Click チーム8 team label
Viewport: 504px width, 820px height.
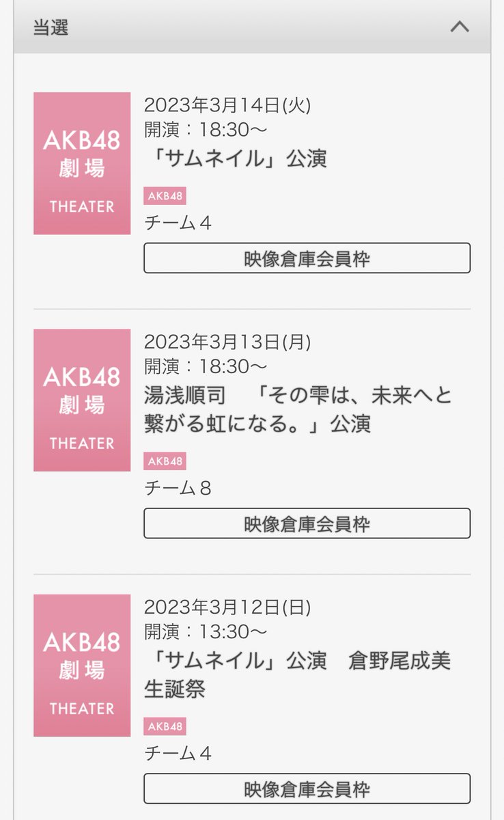[x=178, y=488]
